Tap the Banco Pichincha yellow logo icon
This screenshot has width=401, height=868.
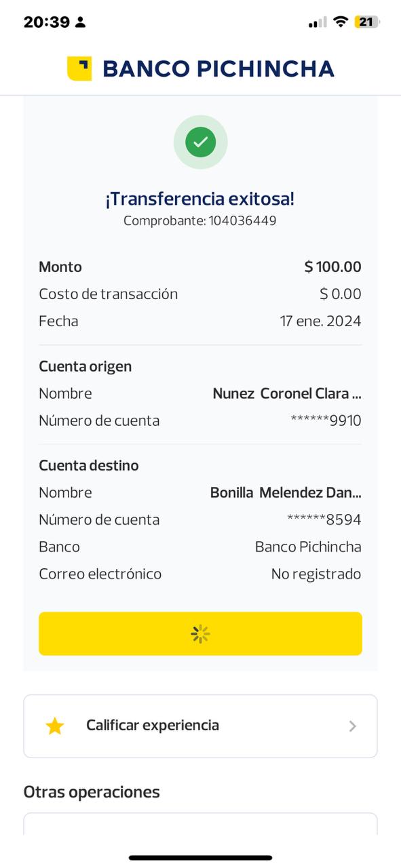tap(79, 68)
